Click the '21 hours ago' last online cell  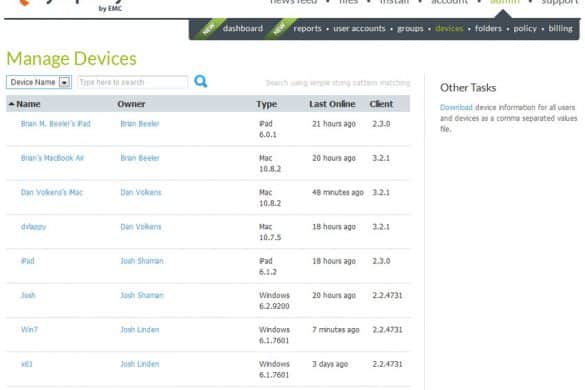click(x=334, y=124)
